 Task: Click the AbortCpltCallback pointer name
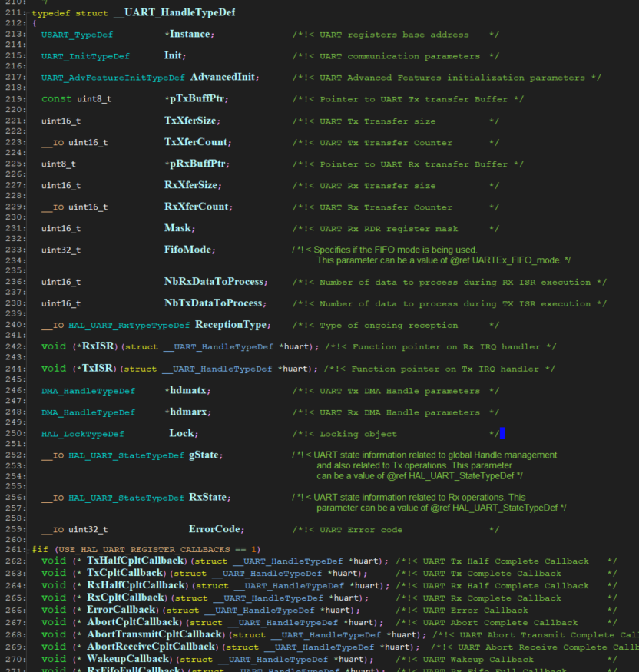click(133, 622)
